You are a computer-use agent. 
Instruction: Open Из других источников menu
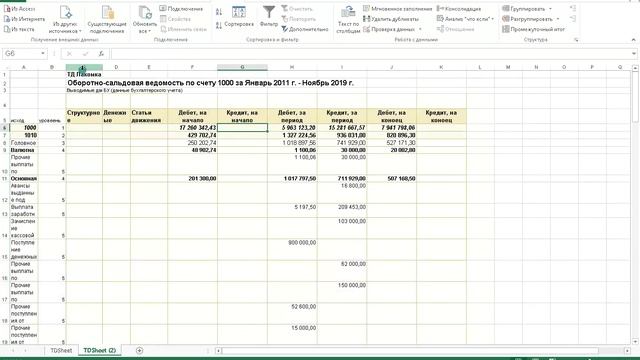point(65,19)
